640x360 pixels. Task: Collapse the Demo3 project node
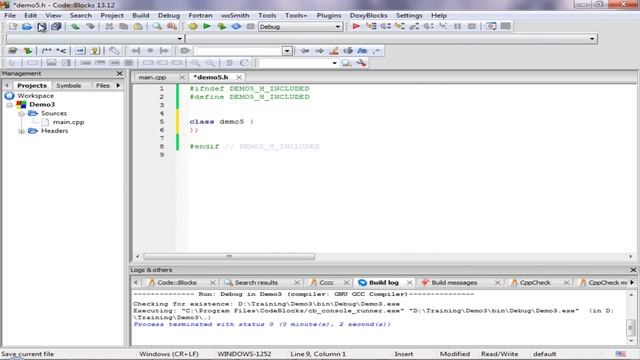(10, 105)
